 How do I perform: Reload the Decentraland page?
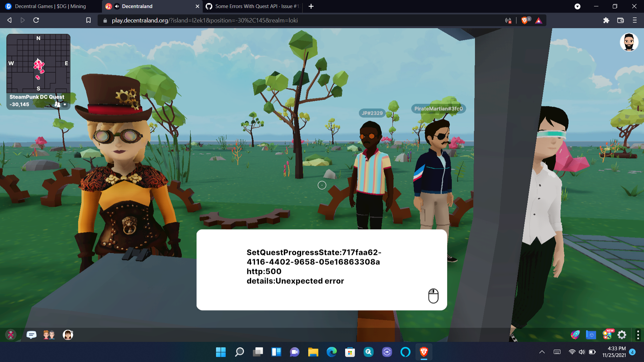tap(36, 20)
